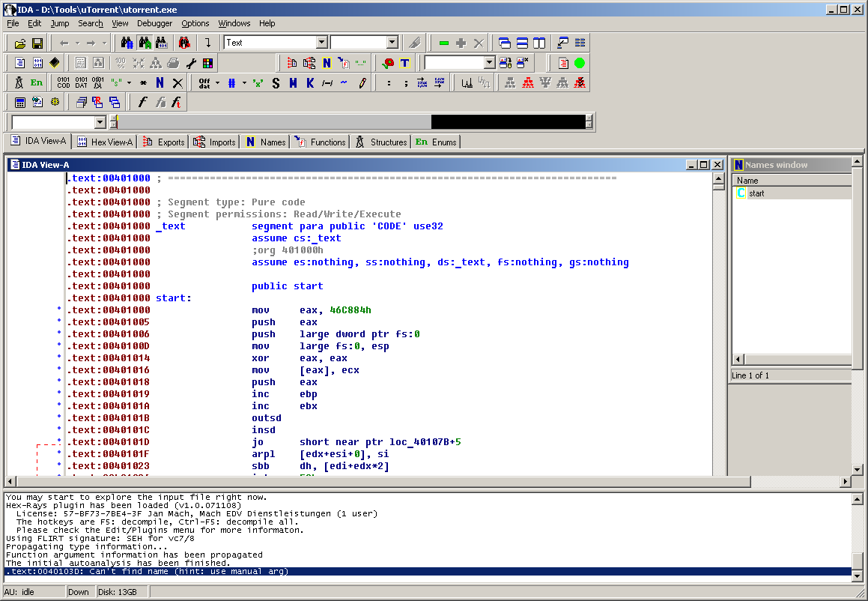Click the blue N rename icon

click(x=160, y=83)
